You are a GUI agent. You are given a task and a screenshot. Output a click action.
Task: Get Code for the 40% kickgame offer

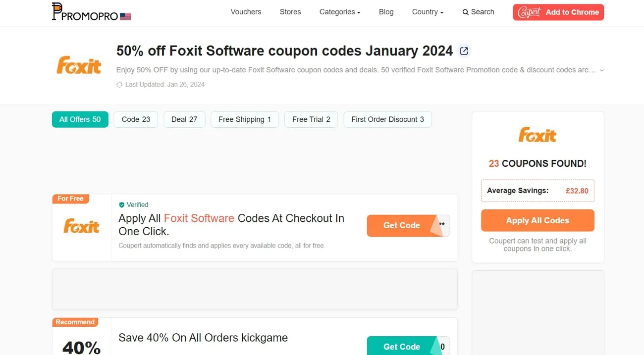click(401, 346)
